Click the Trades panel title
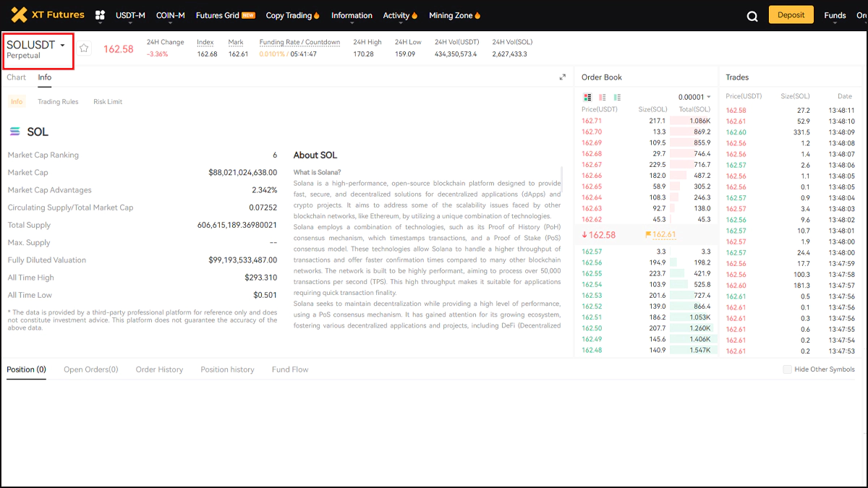This screenshot has width=868, height=488. pos(737,77)
